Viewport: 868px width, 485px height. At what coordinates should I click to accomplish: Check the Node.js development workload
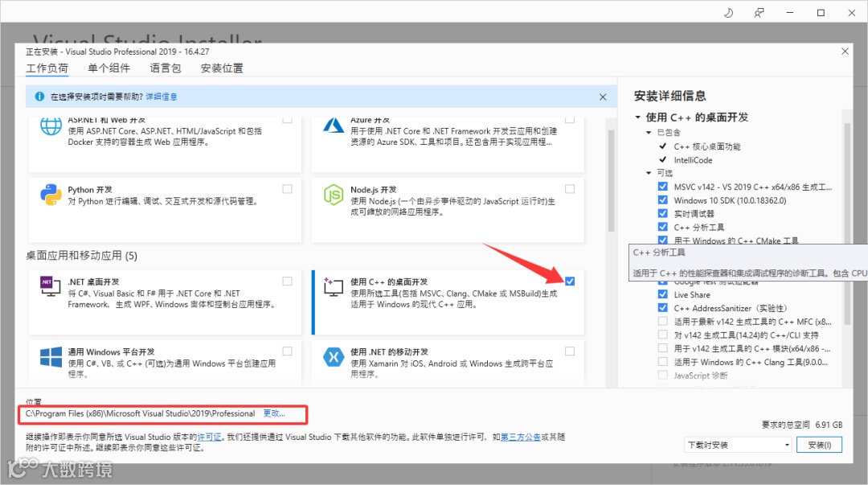pyautogui.click(x=570, y=189)
